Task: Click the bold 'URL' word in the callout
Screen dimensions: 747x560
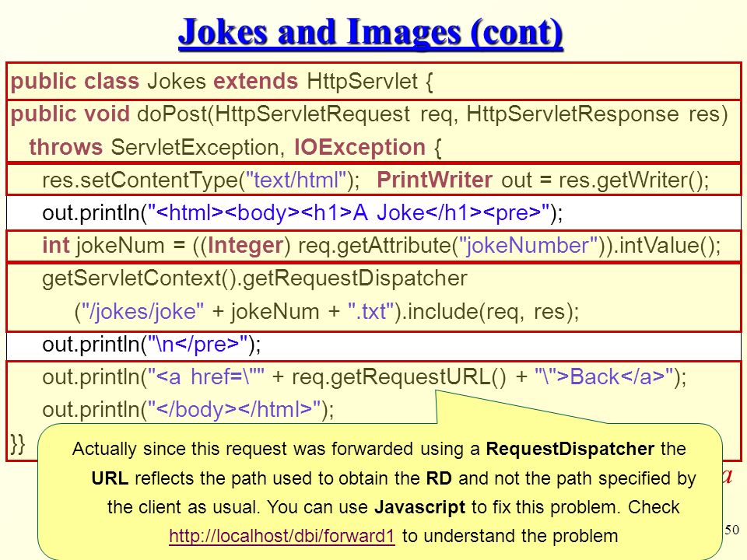Action: [x=110, y=478]
